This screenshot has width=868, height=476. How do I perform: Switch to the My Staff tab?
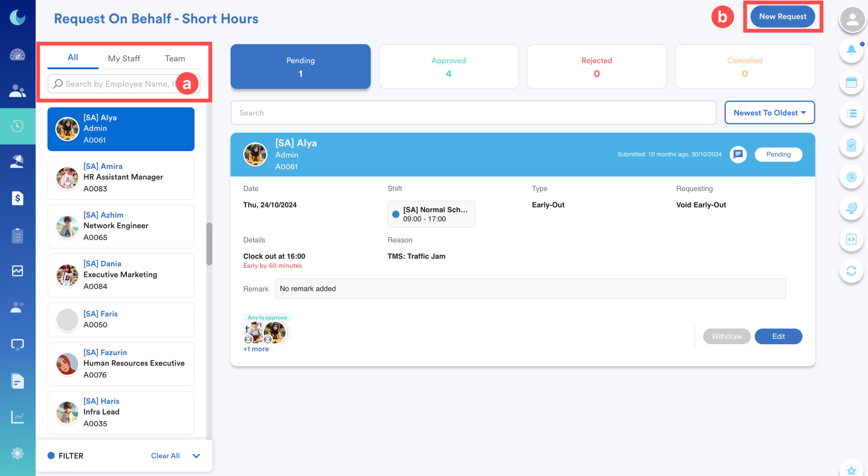click(x=124, y=58)
